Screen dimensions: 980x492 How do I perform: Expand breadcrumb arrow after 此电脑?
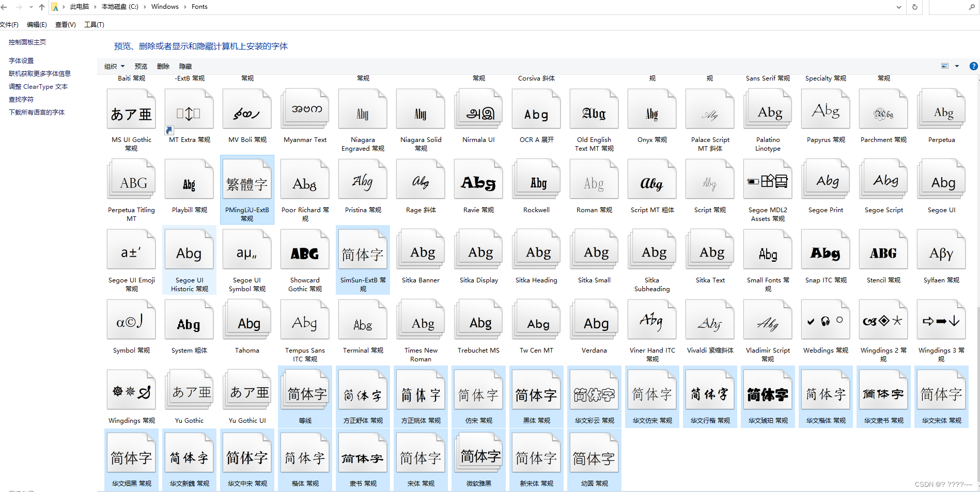point(95,7)
